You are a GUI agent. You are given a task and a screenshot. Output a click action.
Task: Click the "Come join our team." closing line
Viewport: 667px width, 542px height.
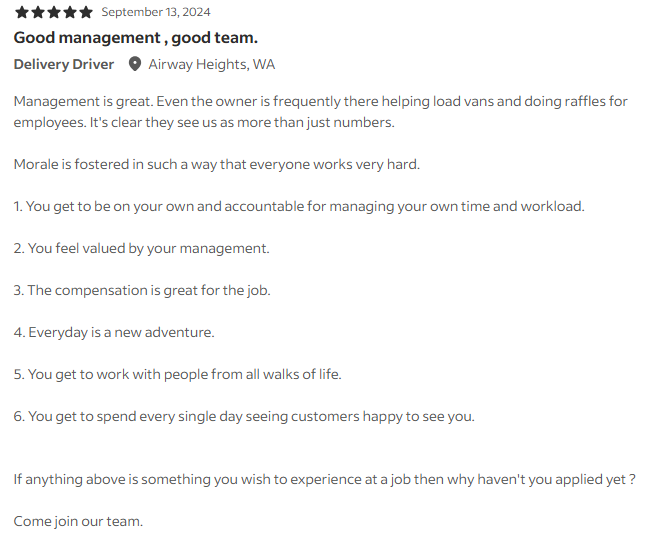pos(78,521)
